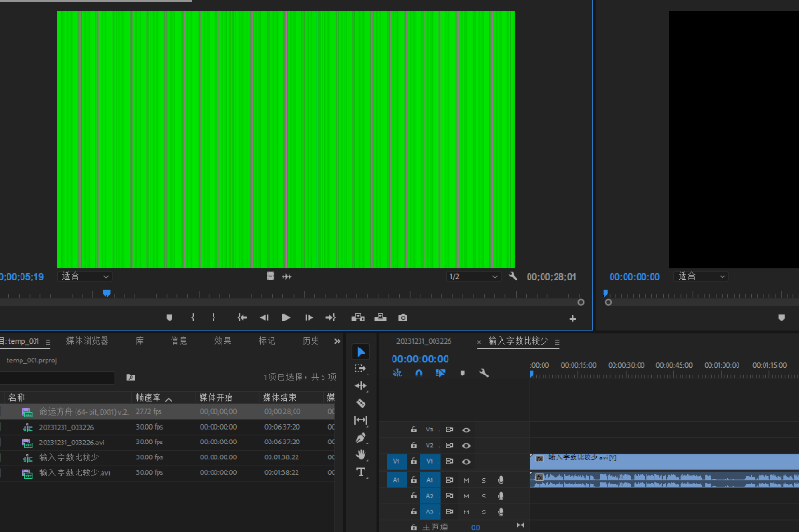Click the icon beside the project search field
Screen dimensions: 799x532
[131, 377]
